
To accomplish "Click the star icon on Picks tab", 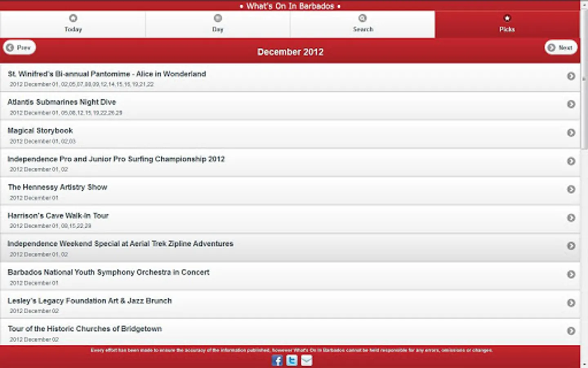I will click(x=507, y=18).
